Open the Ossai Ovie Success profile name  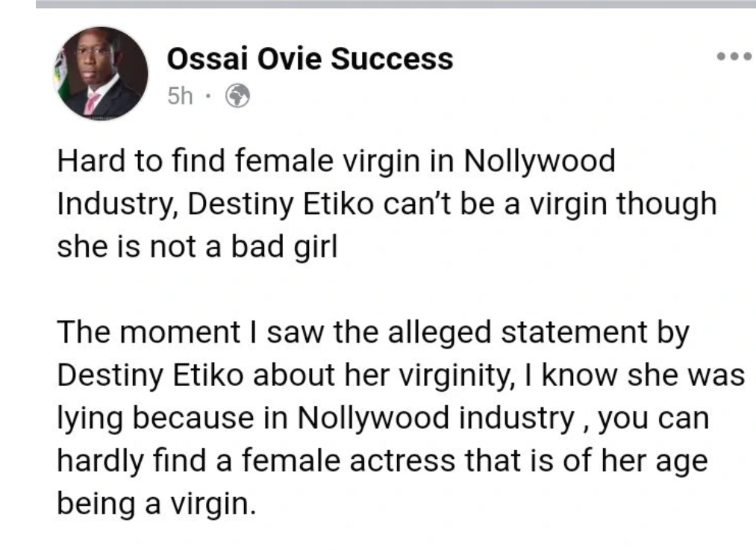[x=310, y=59]
